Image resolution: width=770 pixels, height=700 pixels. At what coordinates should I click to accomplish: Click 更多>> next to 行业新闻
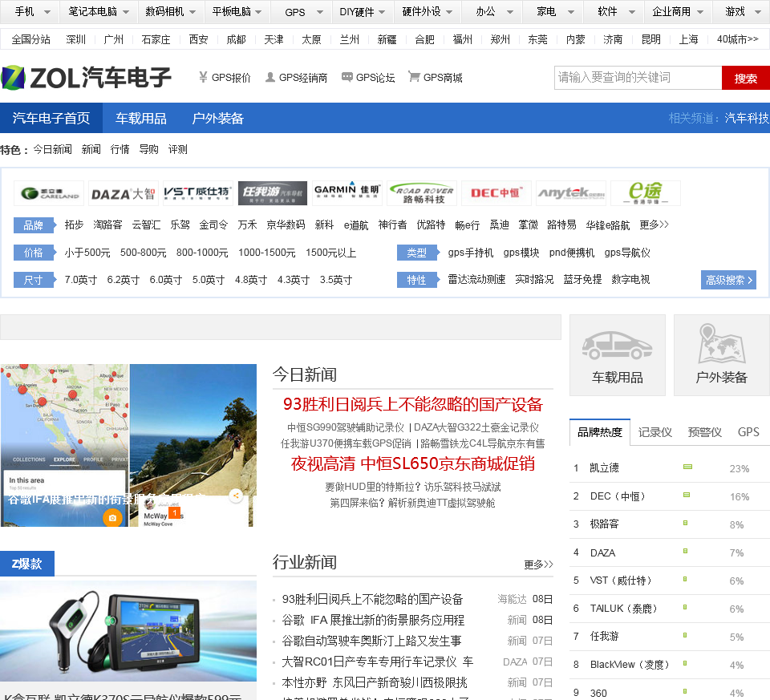click(538, 564)
